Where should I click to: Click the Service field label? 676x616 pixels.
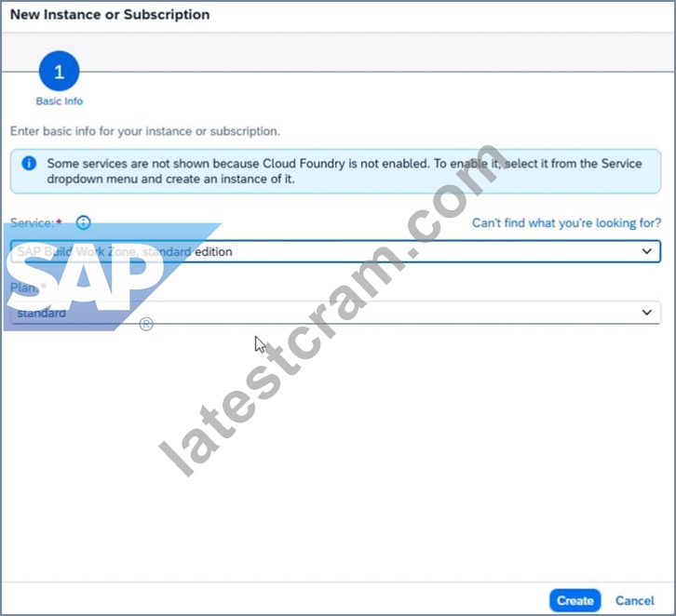click(x=32, y=222)
